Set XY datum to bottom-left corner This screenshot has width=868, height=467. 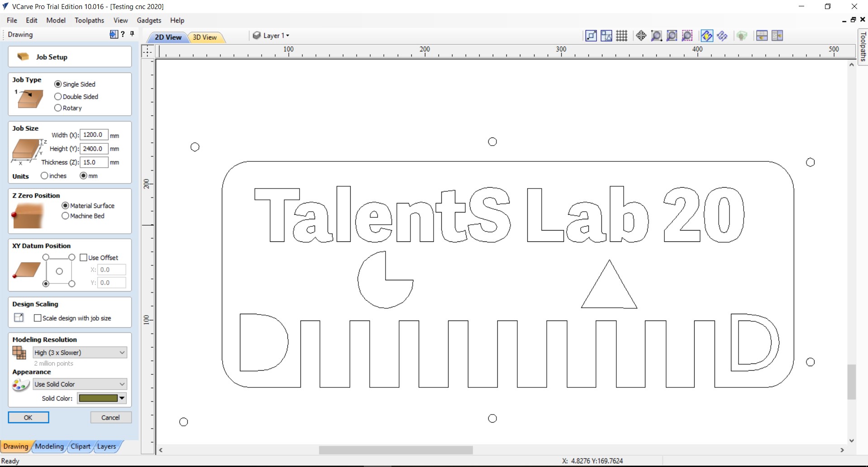pos(46,283)
